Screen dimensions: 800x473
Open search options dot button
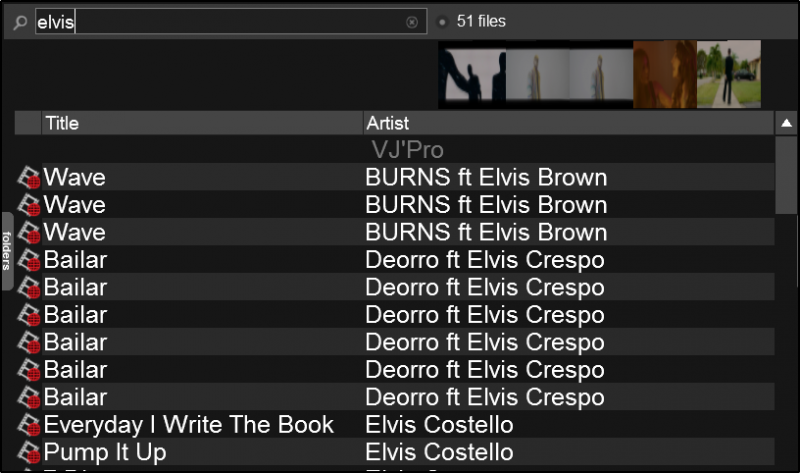pos(442,22)
